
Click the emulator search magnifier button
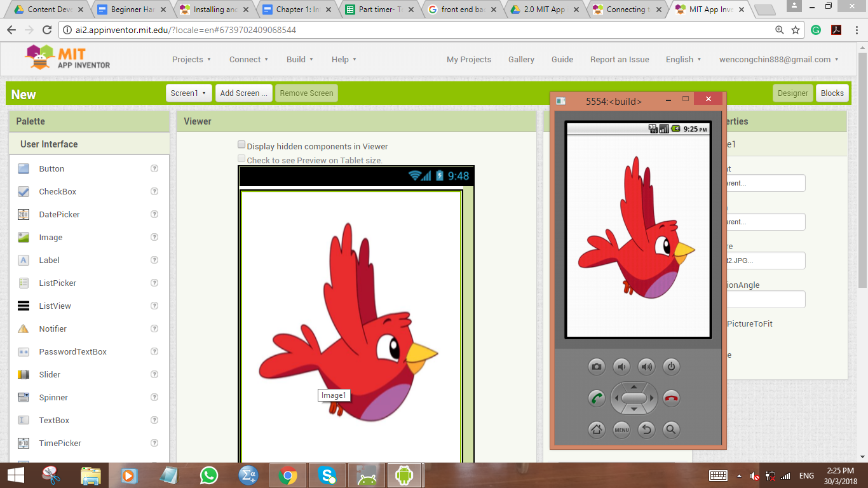pos(671,430)
